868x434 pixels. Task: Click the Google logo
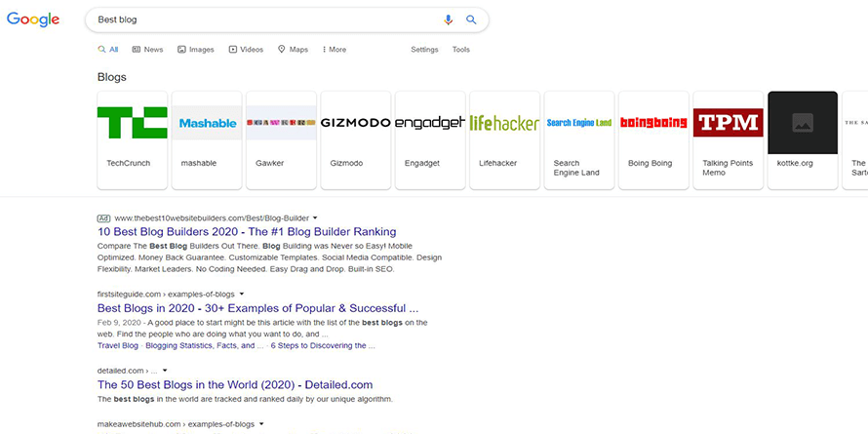pos(32,20)
